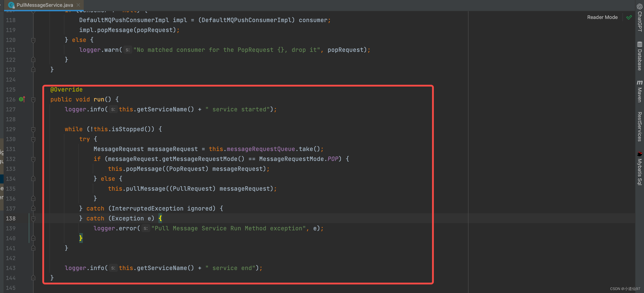Click the parameter hint on logger.error line
Viewport: 644px width, 293px height.
pos(146,228)
